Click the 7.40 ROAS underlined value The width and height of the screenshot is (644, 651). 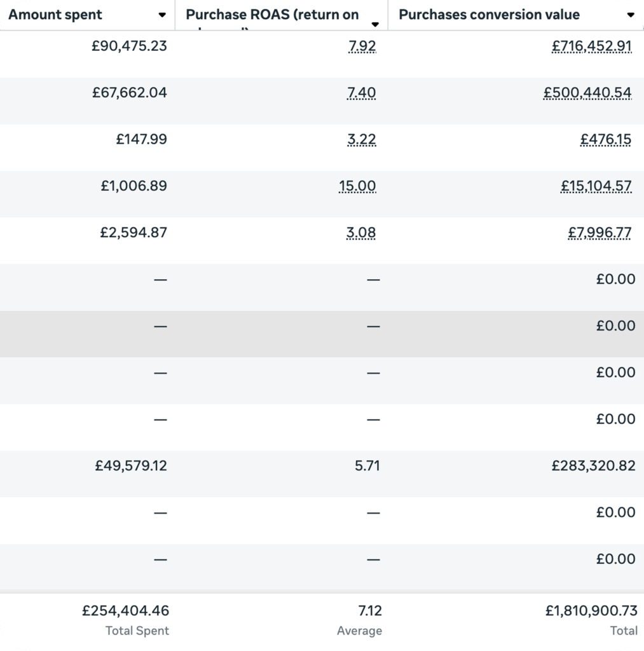tap(361, 92)
